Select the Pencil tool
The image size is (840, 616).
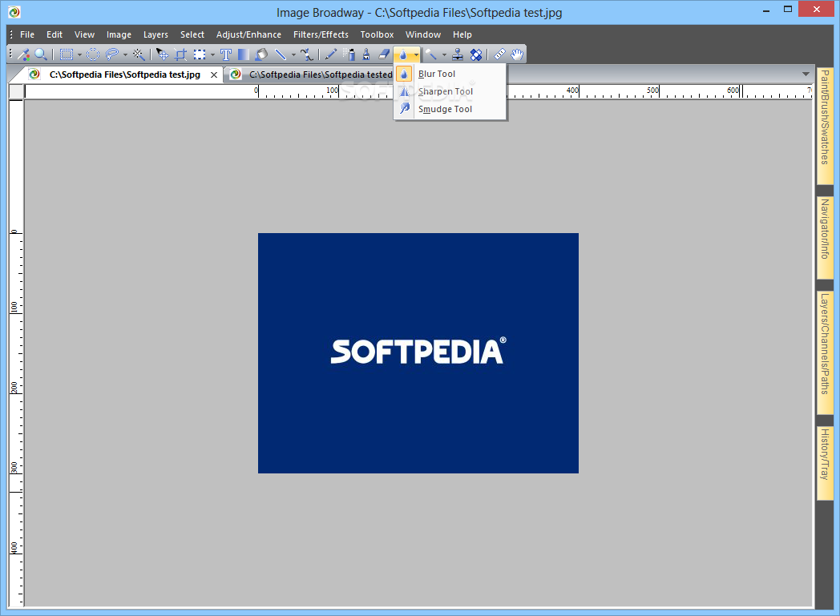(330, 54)
